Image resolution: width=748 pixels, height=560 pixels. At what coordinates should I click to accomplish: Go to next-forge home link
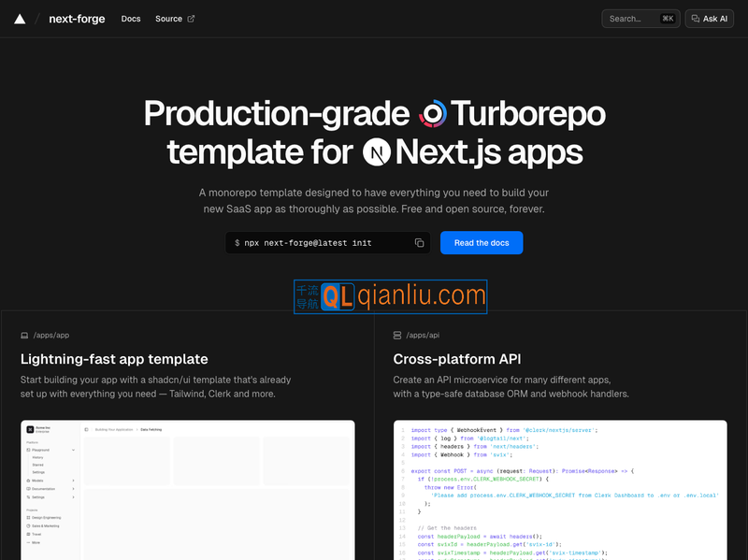[79, 19]
